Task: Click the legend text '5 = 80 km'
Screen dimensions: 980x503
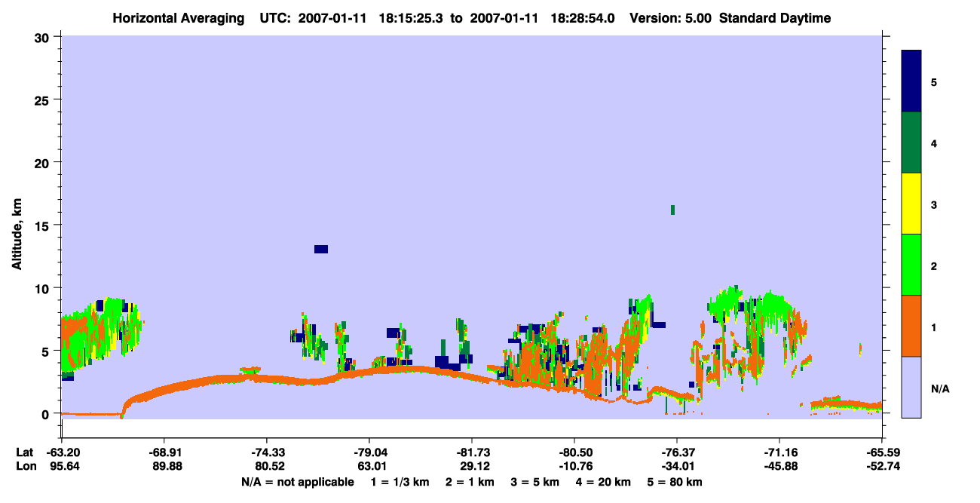Action: 676,482
